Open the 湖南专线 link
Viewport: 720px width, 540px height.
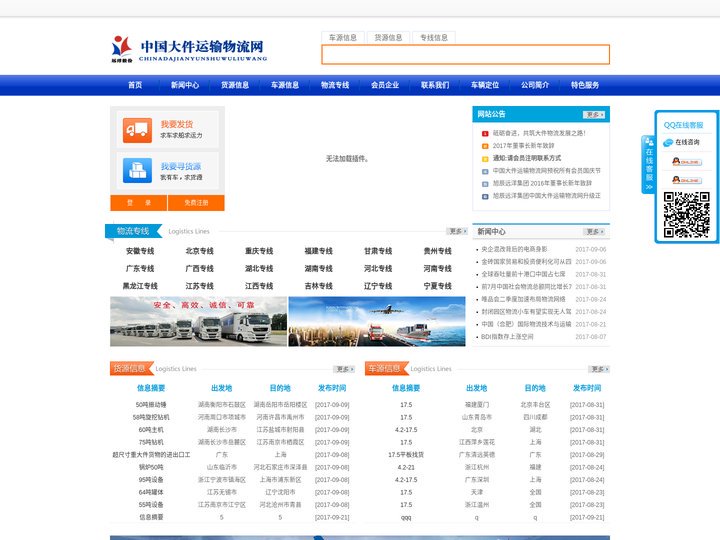pos(319,269)
